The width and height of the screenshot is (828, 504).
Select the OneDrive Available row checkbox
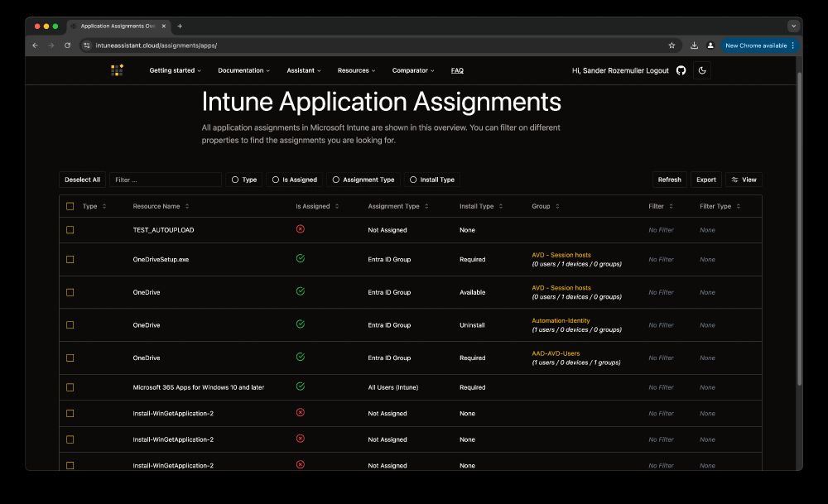point(70,292)
